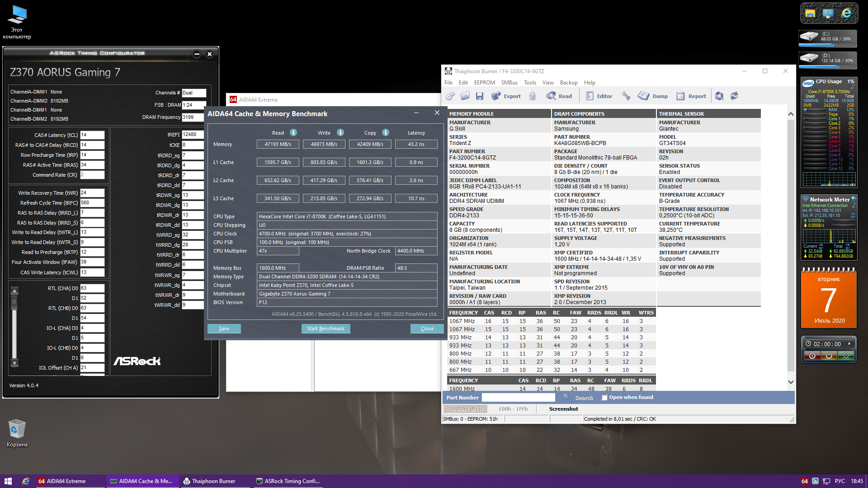The height and width of the screenshot is (488, 868).
Task: Click the scroll down arrow in Thaiphoon report
Action: pyautogui.click(x=791, y=382)
